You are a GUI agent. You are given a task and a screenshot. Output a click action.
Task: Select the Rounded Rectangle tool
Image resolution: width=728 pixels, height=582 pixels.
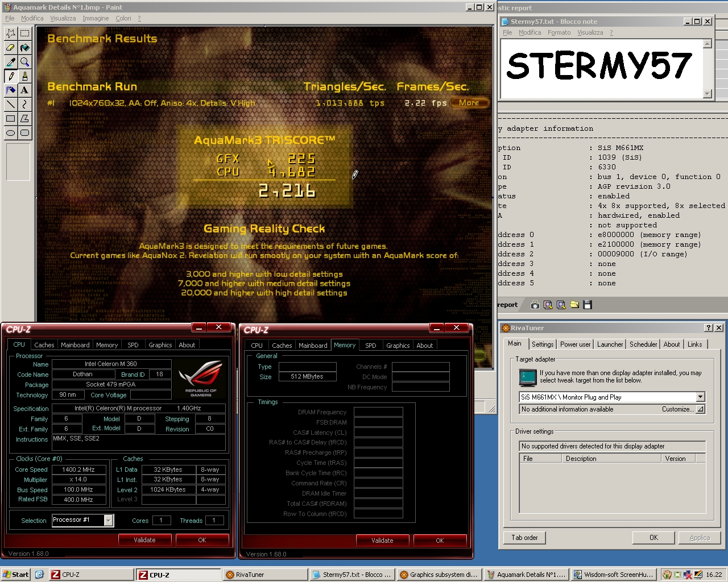[25, 133]
